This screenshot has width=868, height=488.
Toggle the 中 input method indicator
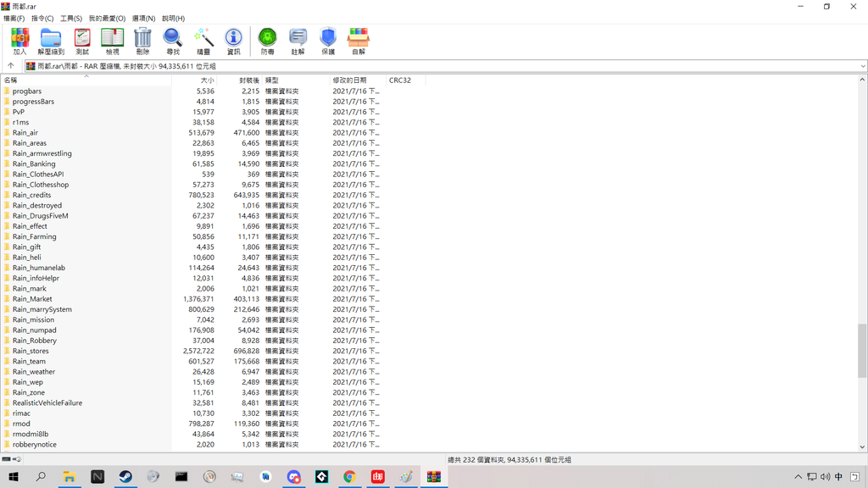(838, 476)
